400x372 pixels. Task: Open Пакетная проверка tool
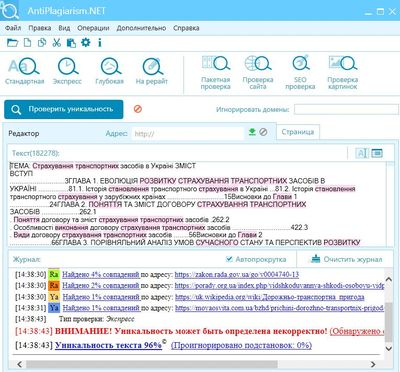point(215,73)
